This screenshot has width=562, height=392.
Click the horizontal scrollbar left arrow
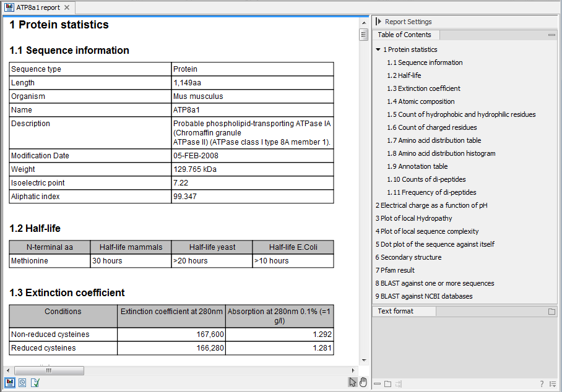point(9,370)
